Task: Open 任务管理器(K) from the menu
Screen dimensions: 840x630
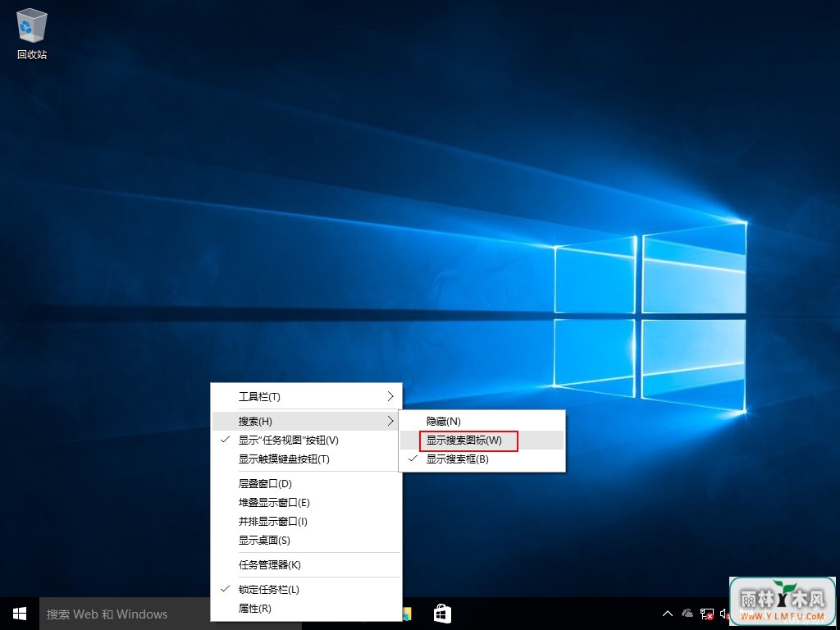Action: 307,564
